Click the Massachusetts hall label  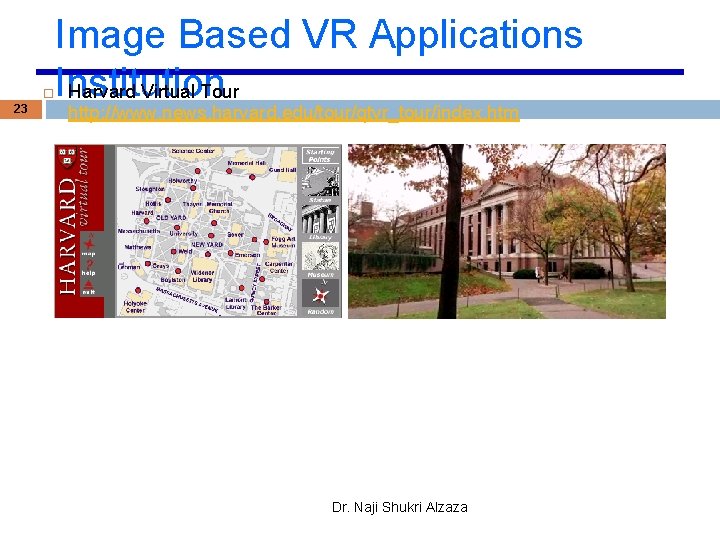click(x=139, y=231)
